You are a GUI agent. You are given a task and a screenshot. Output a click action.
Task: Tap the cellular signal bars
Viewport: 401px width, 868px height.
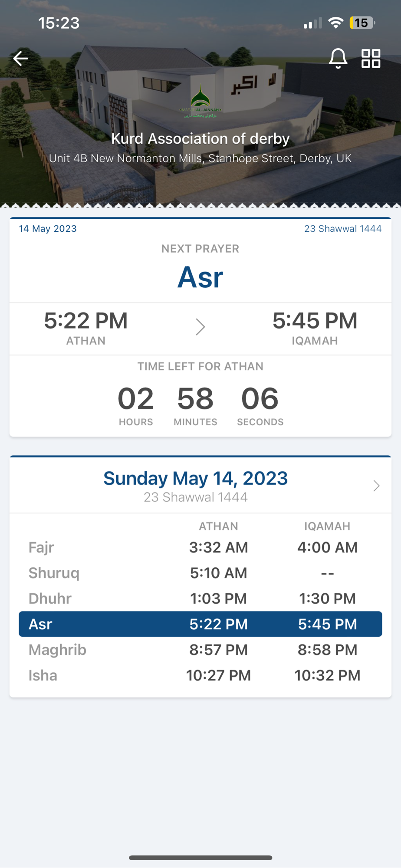(x=312, y=23)
